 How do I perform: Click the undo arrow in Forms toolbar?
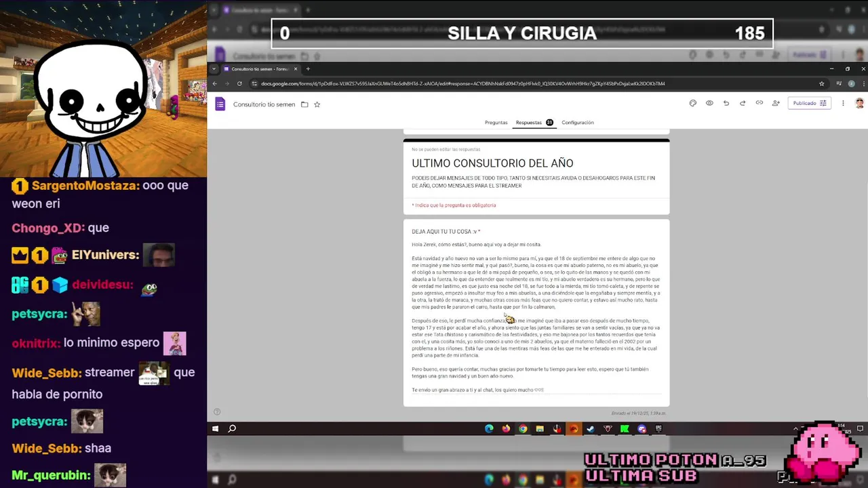point(726,103)
